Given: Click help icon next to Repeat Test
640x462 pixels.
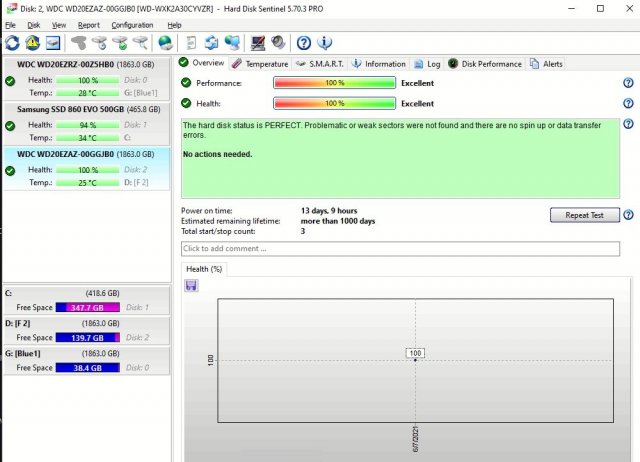Looking at the screenshot, I should 628,215.
